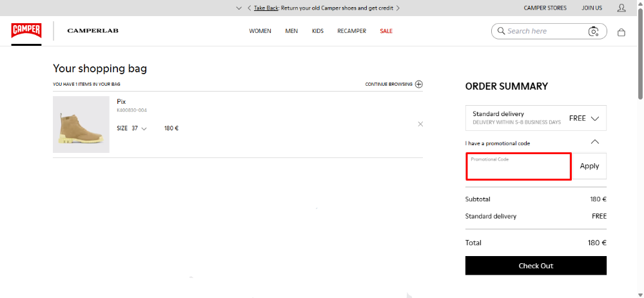The height and width of the screenshot is (298, 644).
Task: Click the plus icon beside Continue Browsing
Action: coord(419,84)
